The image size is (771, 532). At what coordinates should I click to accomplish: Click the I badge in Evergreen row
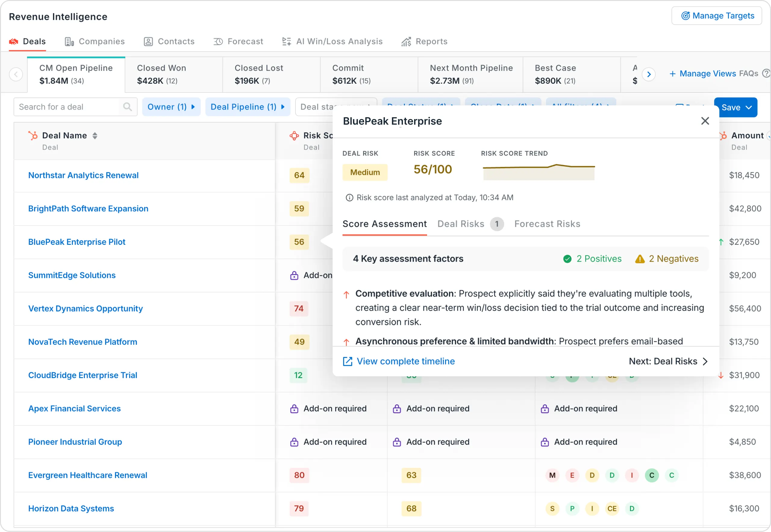[x=632, y=475]
